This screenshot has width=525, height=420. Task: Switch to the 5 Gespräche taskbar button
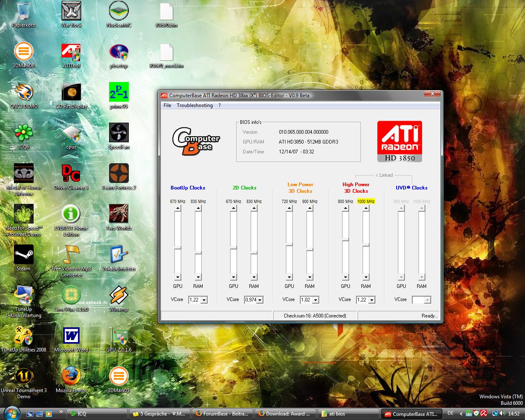click(160, 414)
